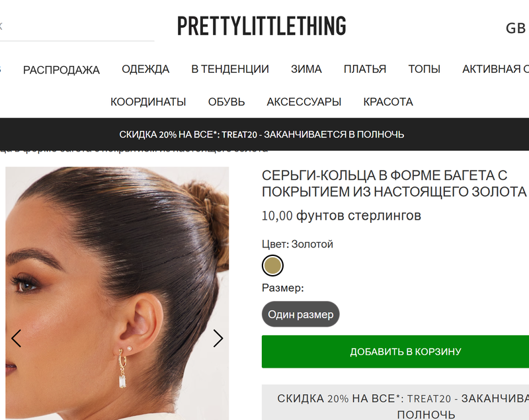Open the PrettyLittleThing logo homepage
Viewport: 529px width, 420px height.
(x=261, y=26)
